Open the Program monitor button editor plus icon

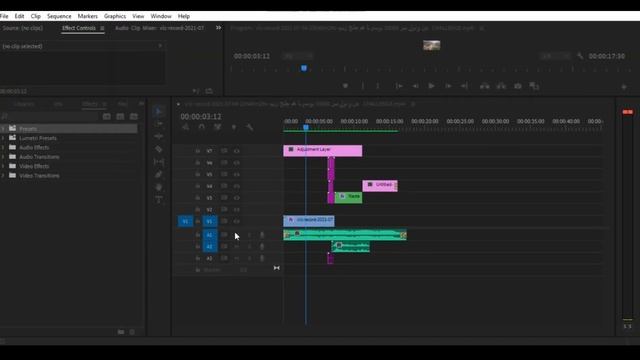[624, 87]
